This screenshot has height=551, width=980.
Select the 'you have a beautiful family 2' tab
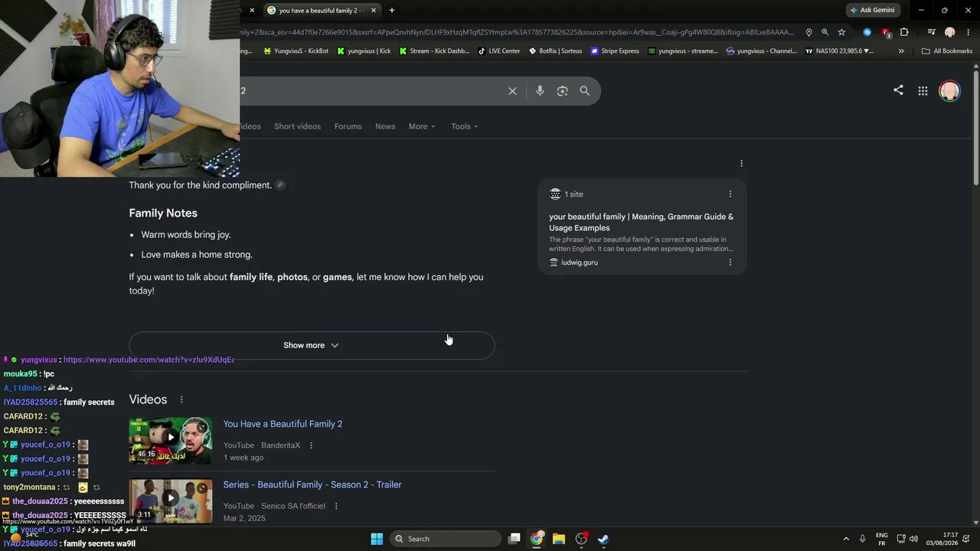coord(321,10)
